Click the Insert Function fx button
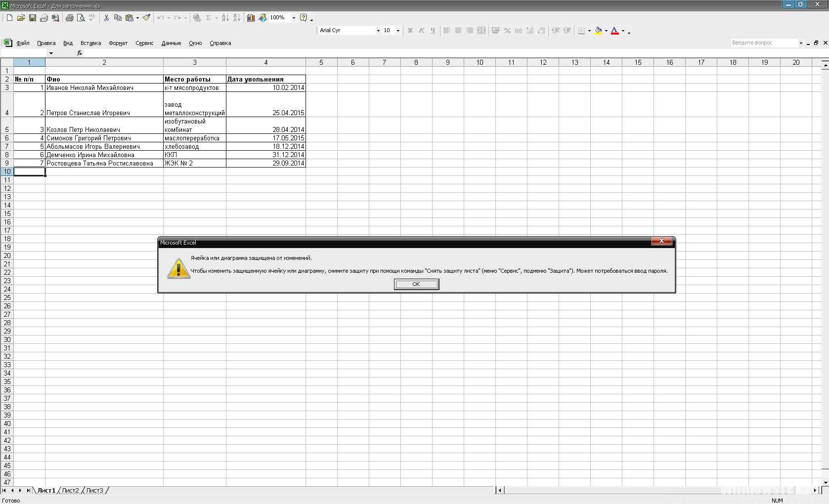829x504 pixels. coord(80,53)
